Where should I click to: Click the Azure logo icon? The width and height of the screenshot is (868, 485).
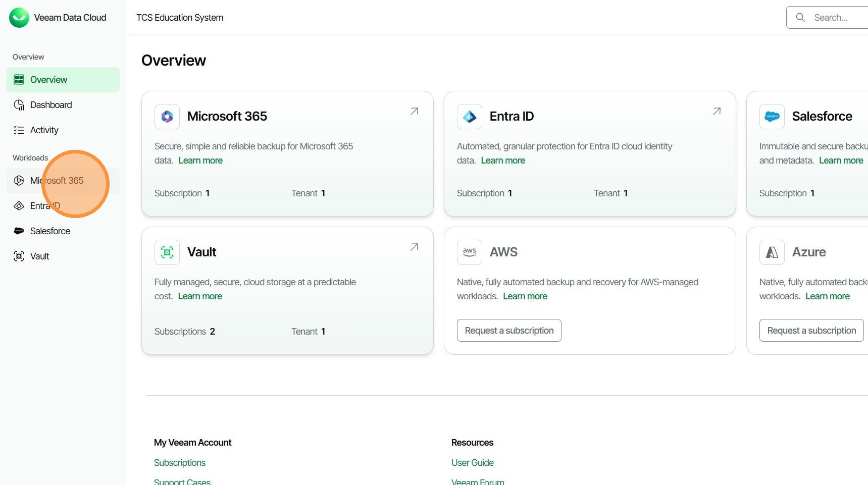click(772, 252)
